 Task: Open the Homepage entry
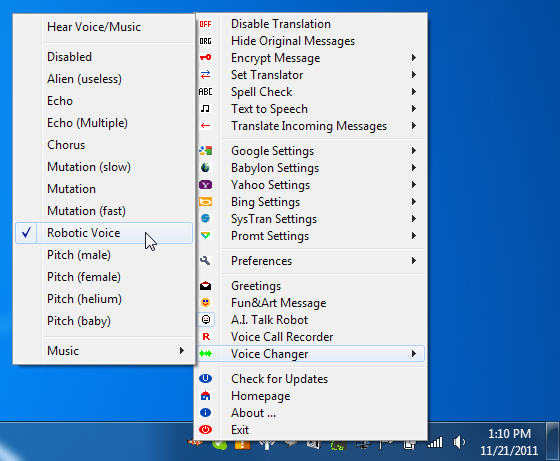[310, 396]
